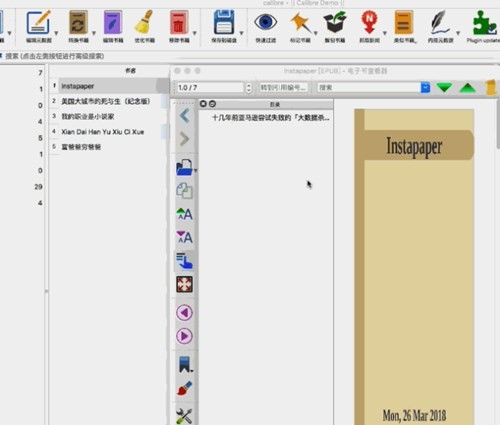
Task: Open viewer preferences with wrench-screwdriver icon
Action: (x=184, y=416)
